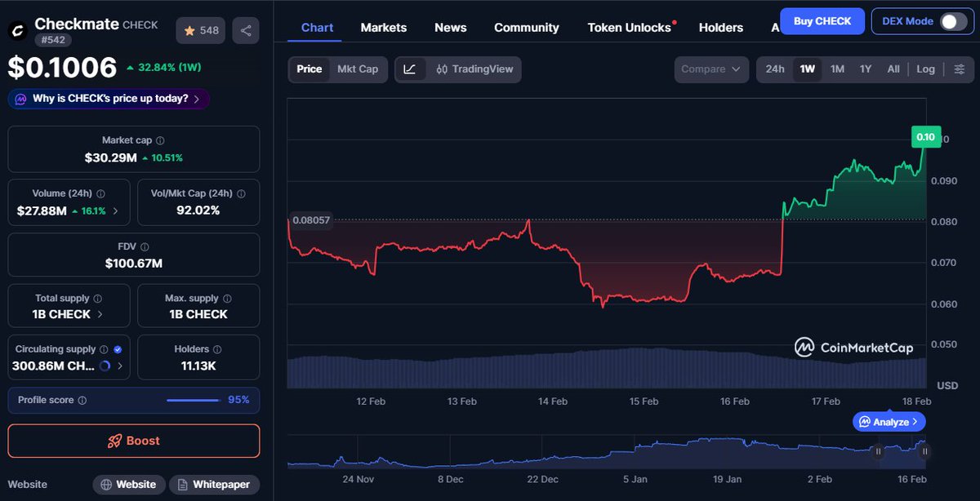Viewport: 980px width, 501px height.
Task: Select TradingView chart mode
Action: (x=474, y=69)
